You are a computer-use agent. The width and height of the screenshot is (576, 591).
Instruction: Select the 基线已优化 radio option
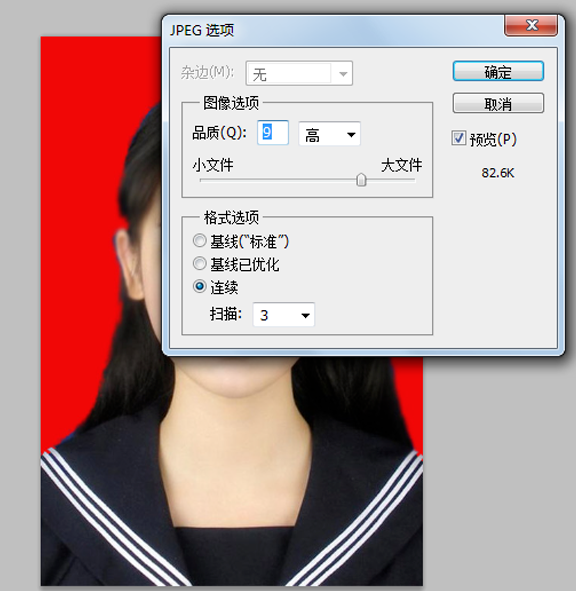point(199,263)
